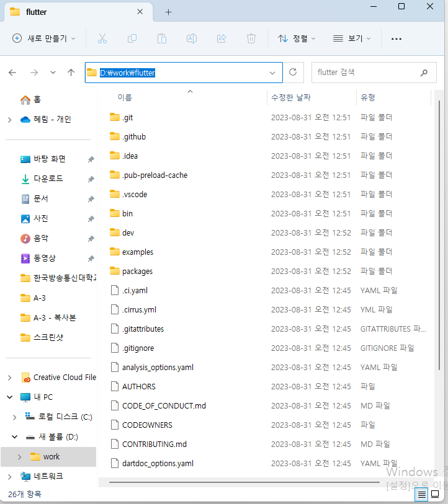This screenshot has height=504, width=448.
Task: Click the horizontal scrollbar of file list
Action: tap(244, 482)
